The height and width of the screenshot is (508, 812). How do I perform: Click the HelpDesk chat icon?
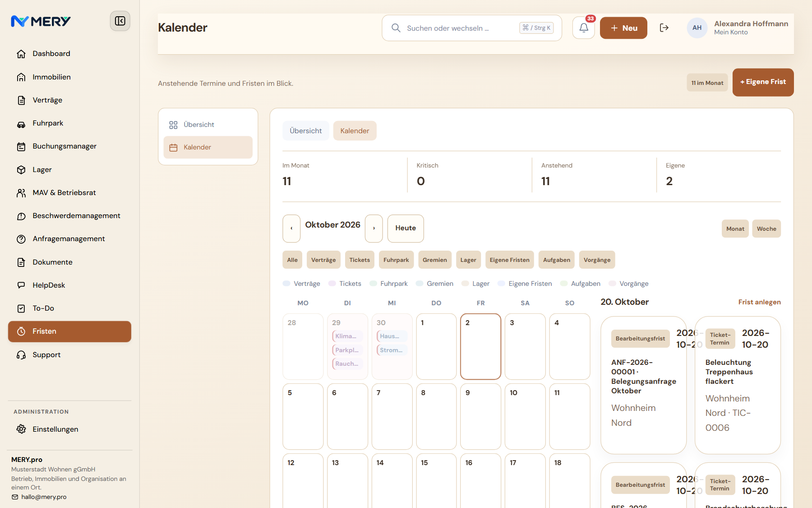21,285
